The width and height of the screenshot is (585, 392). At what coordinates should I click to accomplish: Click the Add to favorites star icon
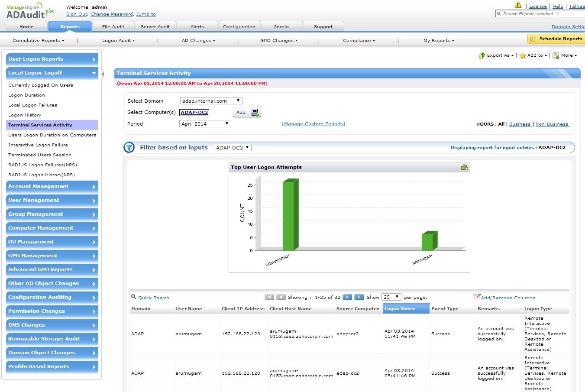pyautogui.click(x=522, y=55)
